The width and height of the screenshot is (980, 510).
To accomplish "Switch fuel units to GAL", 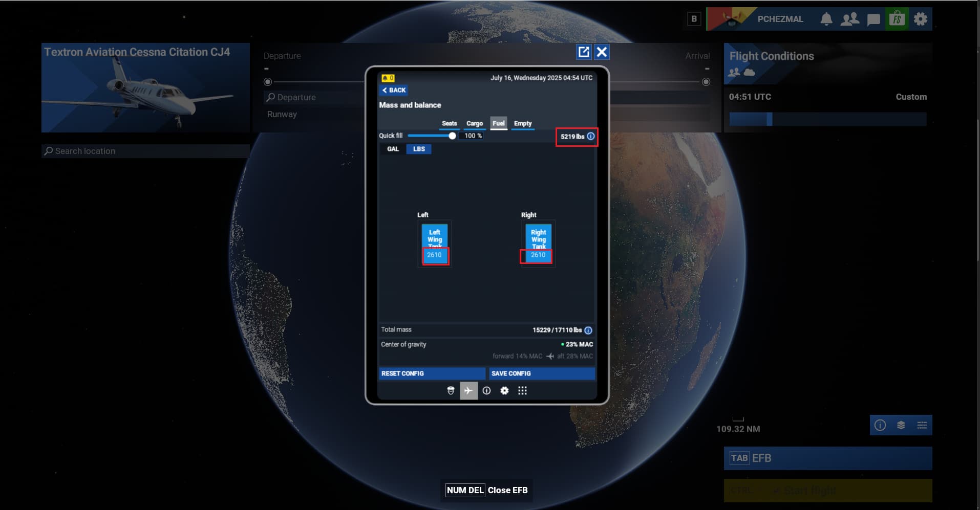I will (x=393, y=149).
